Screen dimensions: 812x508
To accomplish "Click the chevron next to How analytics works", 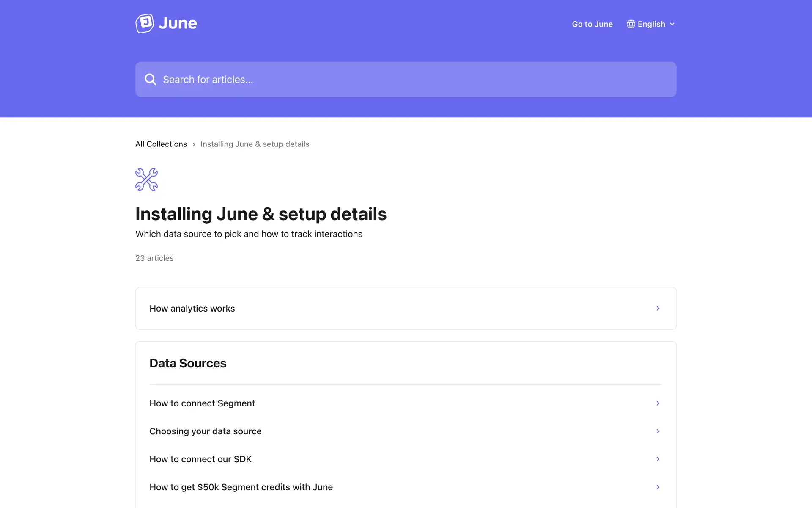I will pos(658,309).
